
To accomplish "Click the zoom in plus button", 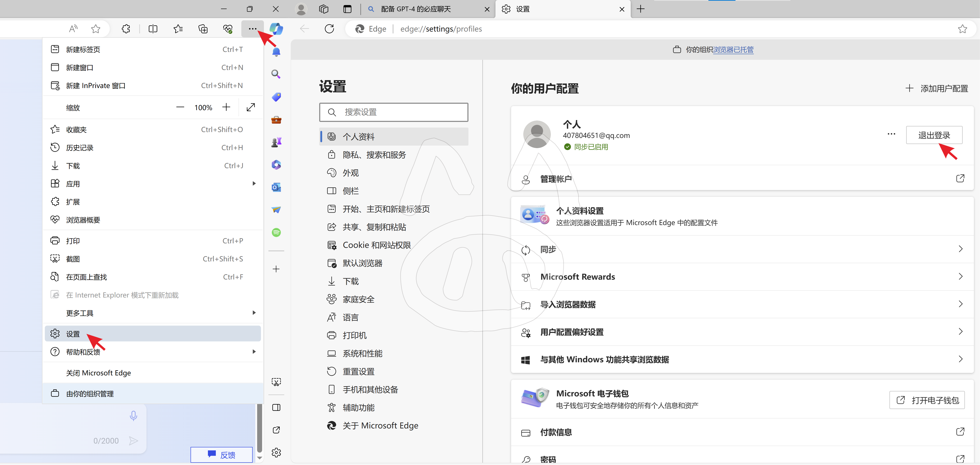I will (x=226, y=107).
